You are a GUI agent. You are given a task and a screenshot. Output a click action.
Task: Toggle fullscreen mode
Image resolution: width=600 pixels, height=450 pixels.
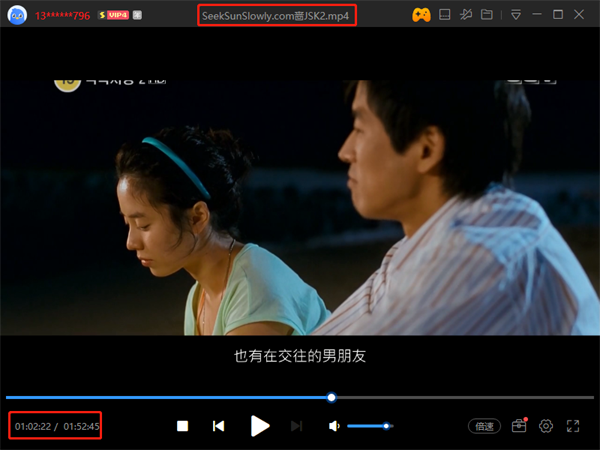click(573, 426)
